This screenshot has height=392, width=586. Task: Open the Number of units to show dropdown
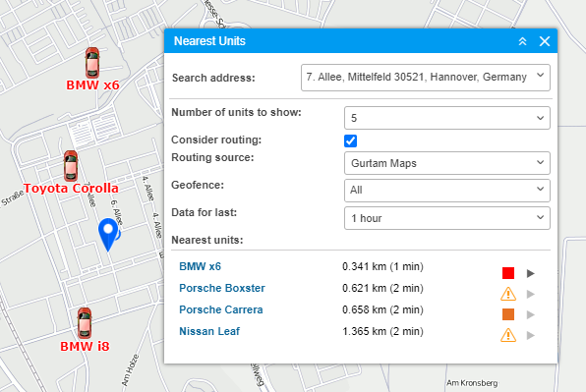pyautogui.click(x=447, y=118)
